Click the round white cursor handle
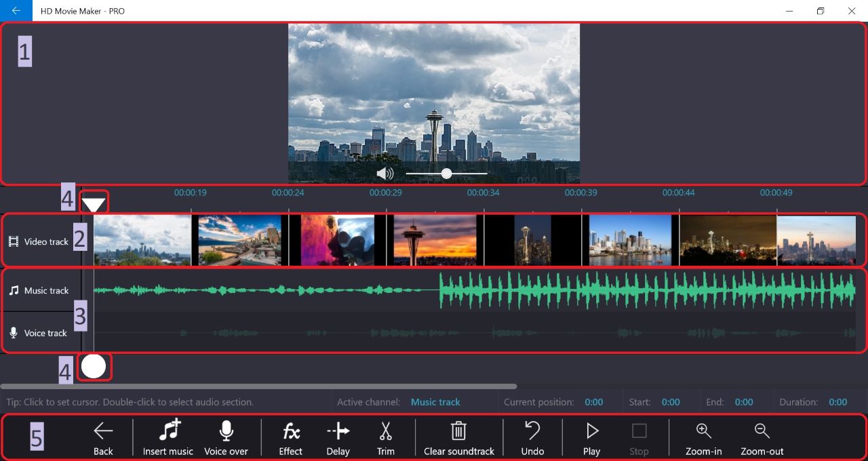 [x=94, y=367]
